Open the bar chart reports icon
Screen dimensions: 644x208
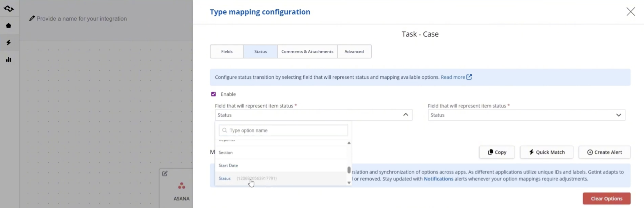coord(8,60)
